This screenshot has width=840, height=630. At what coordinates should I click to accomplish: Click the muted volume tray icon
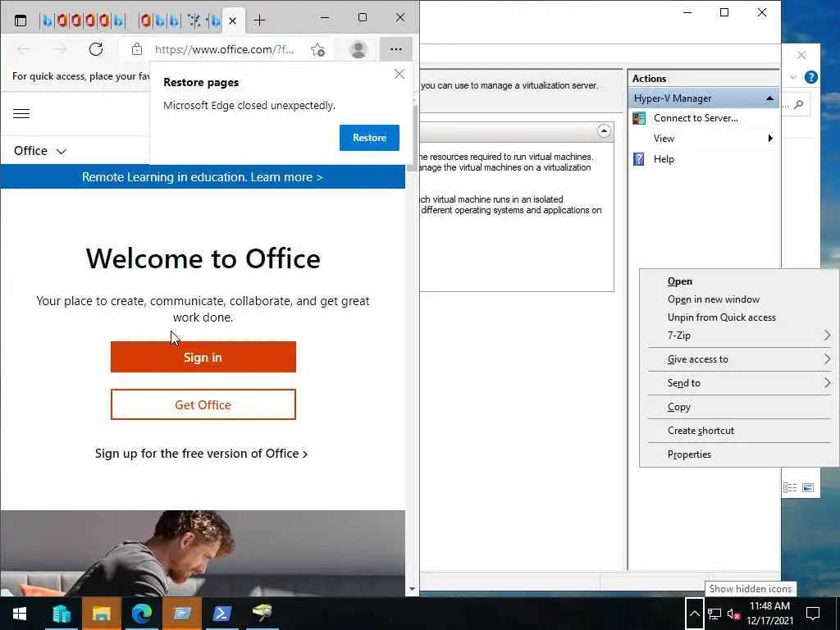click(734, 614)
